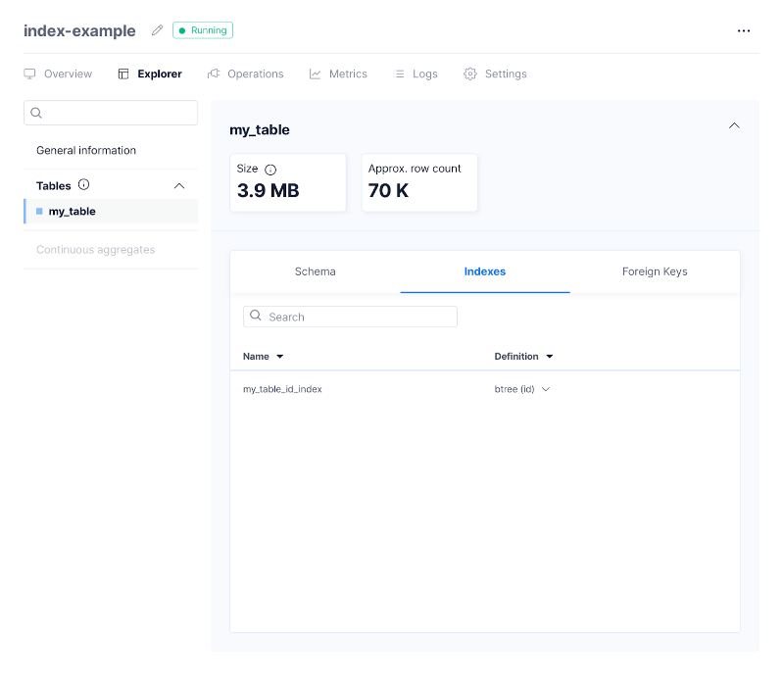Expand the btree (id) definition
This screenshot has width=784, height=685.
coord(546,389)
